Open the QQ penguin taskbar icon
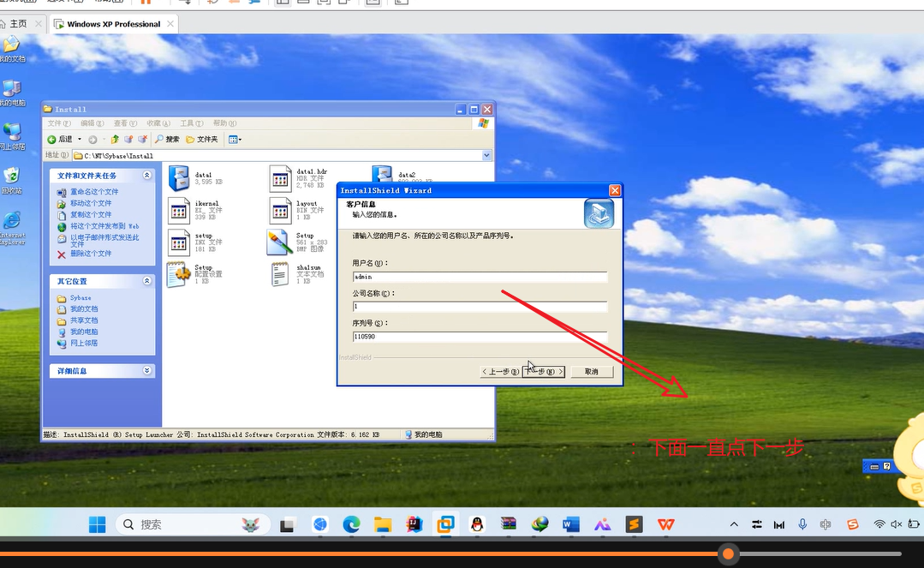Viewport: 924px width, 568px height. click(477, 524)
